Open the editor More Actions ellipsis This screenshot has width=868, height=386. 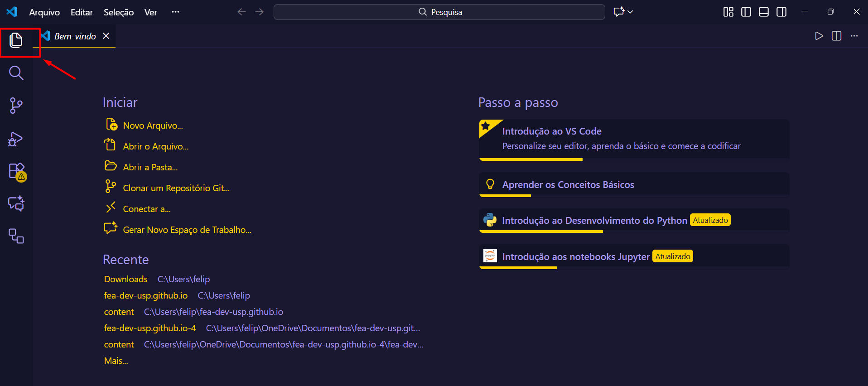(854, 36)
